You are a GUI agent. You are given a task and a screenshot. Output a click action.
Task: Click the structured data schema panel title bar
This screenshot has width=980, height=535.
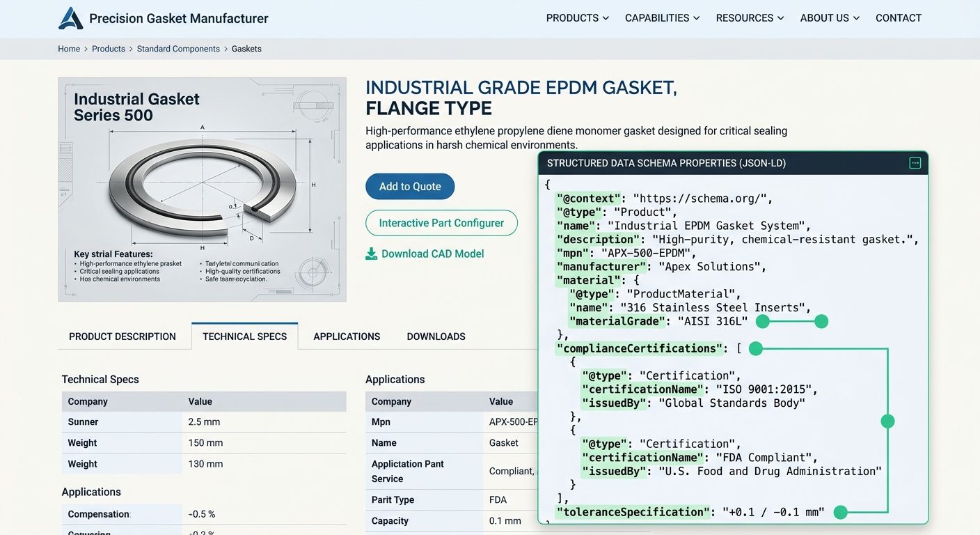click(733, 163)
